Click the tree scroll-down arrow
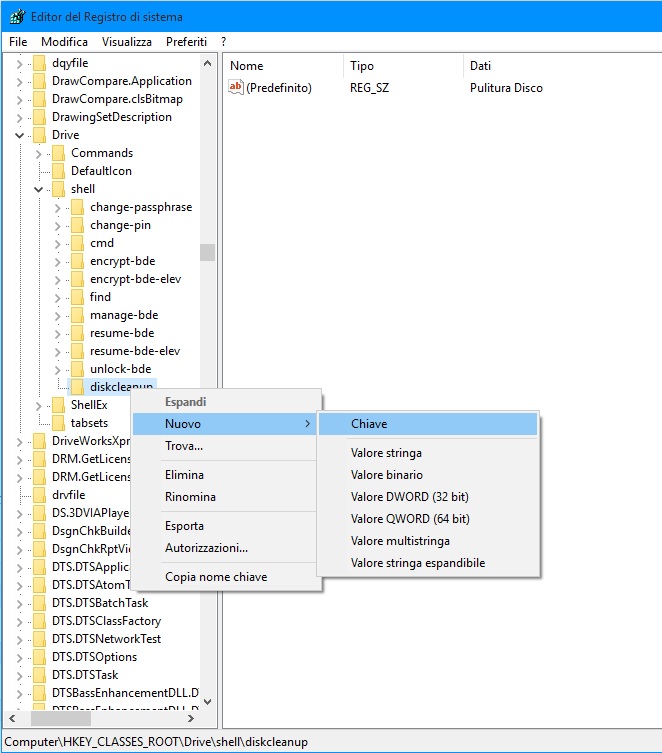The width and height of the screenshot is (662, 753). pos(207,702)
